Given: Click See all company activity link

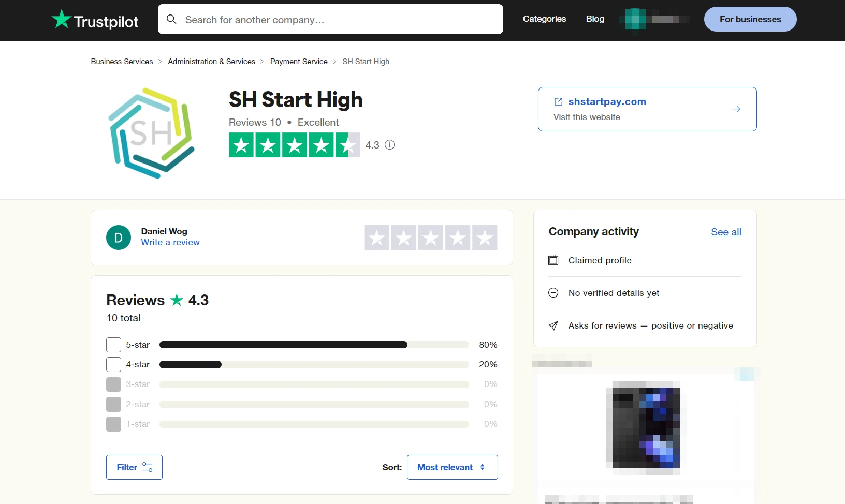Looking at the screenshot, I should pos(726,232).
